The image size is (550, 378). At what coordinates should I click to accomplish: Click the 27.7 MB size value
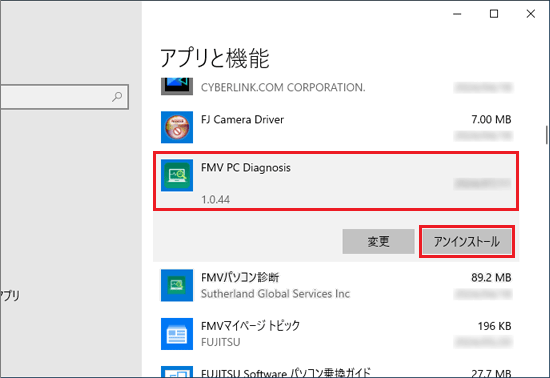pos(491,373)
